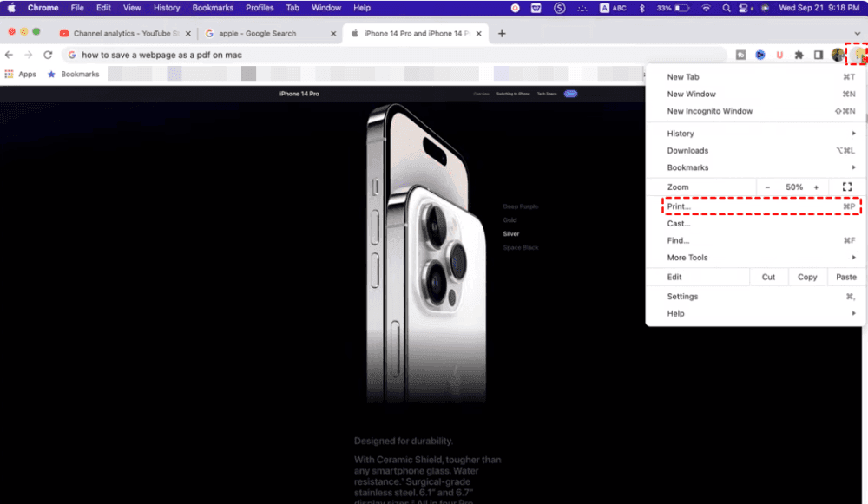Enter fullscreen via the zoom row icon

tap(847, 187)
